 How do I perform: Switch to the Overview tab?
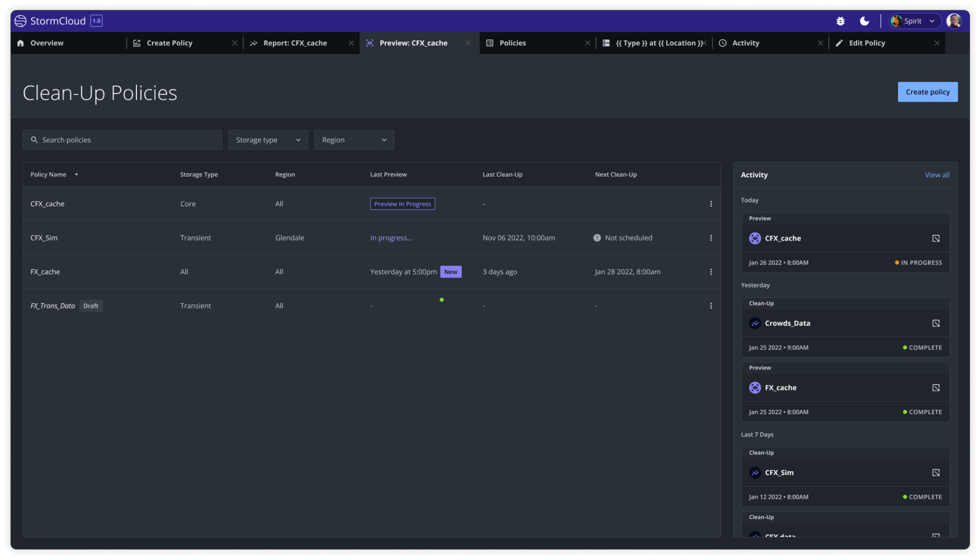click(x=47, y=43)
